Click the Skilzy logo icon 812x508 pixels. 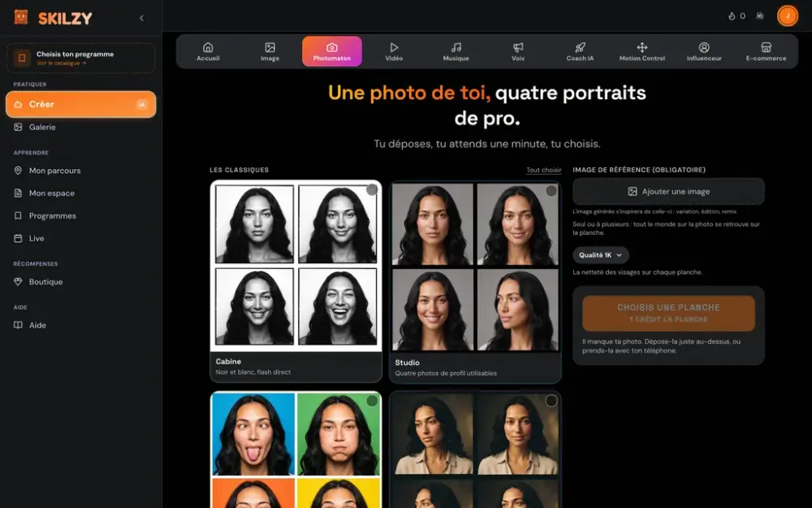coord(21,18)
